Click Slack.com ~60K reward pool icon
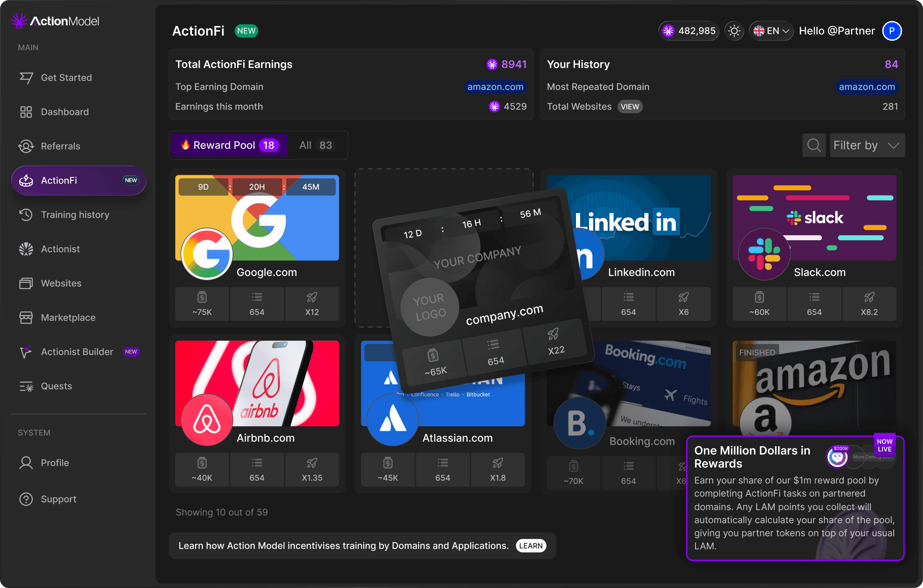Image resolution: width=923 pixels, height=588 pixels. click(x=759, y=297)
